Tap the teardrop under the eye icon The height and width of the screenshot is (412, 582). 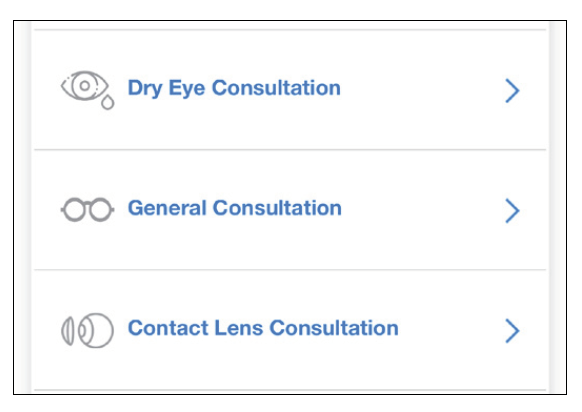coord(108,102)
